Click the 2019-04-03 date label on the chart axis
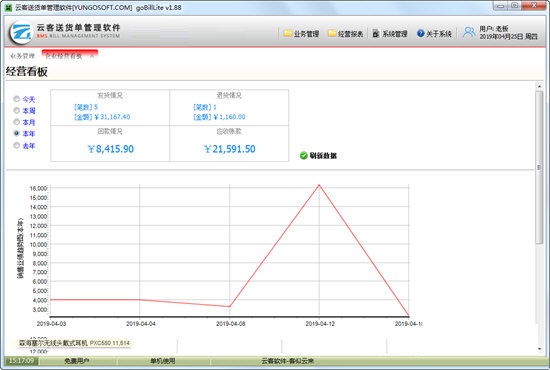 51,323
